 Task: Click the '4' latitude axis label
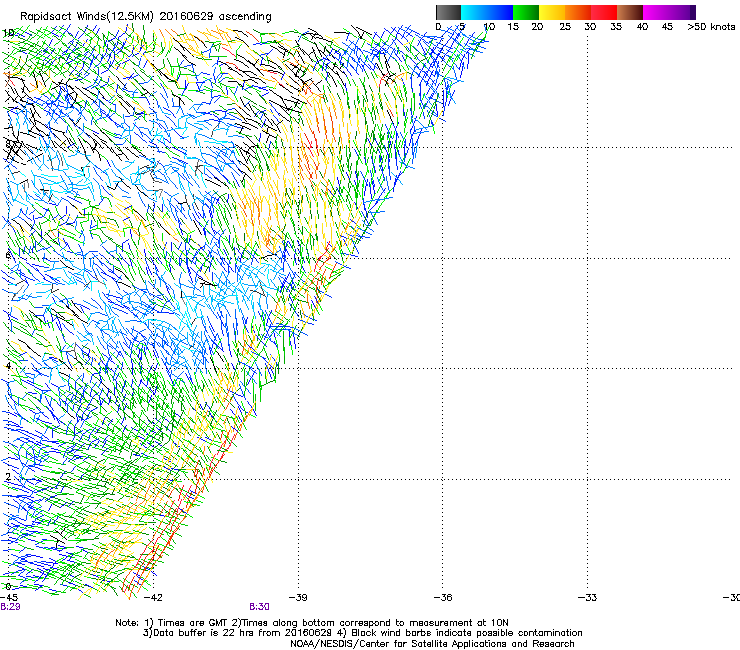tap(8, 366)
